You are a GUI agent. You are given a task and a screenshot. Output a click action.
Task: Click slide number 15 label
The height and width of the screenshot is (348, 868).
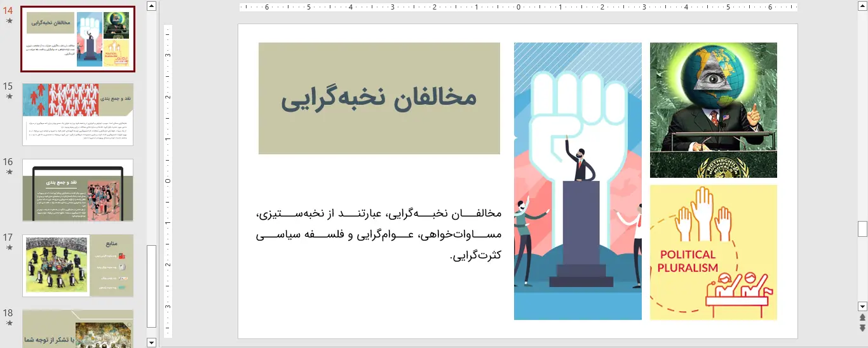[8, 86]
